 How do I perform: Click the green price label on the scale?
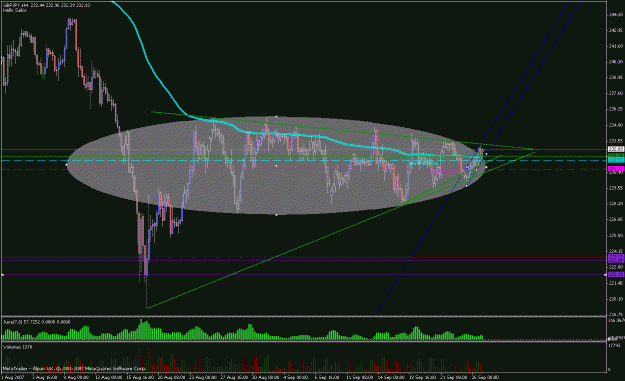click(615, 155)
